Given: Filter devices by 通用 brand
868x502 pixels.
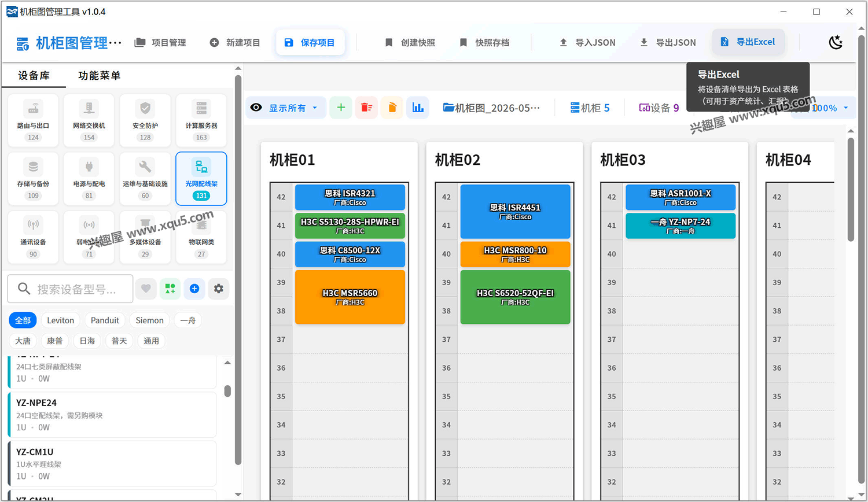Looking at the screenshot, I should coord(151,341).
